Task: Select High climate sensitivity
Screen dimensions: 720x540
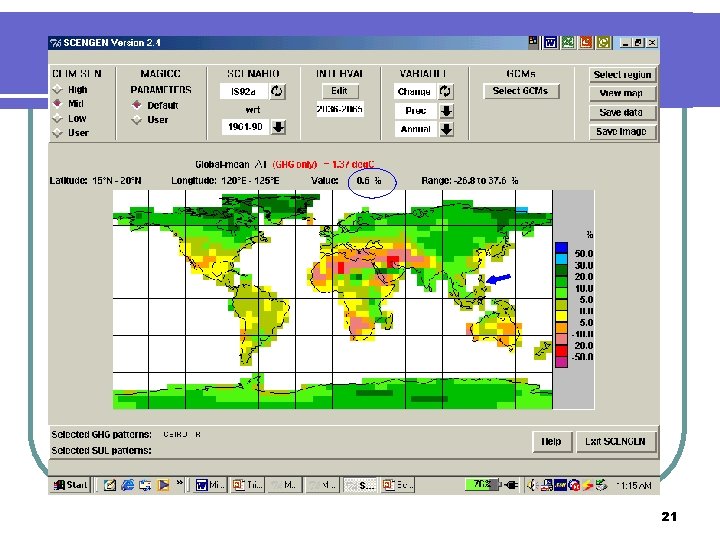Action: (59, 90)
